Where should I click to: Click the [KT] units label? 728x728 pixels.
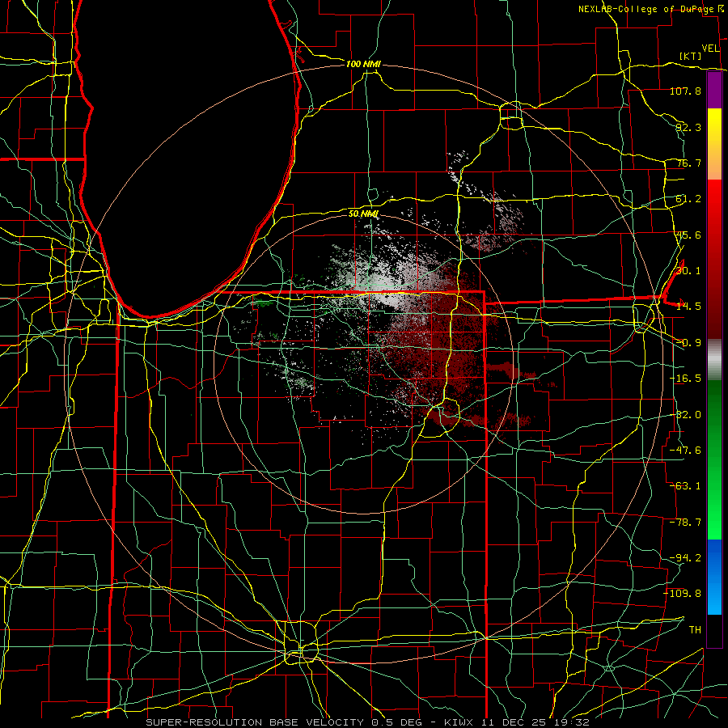point(691,56)
